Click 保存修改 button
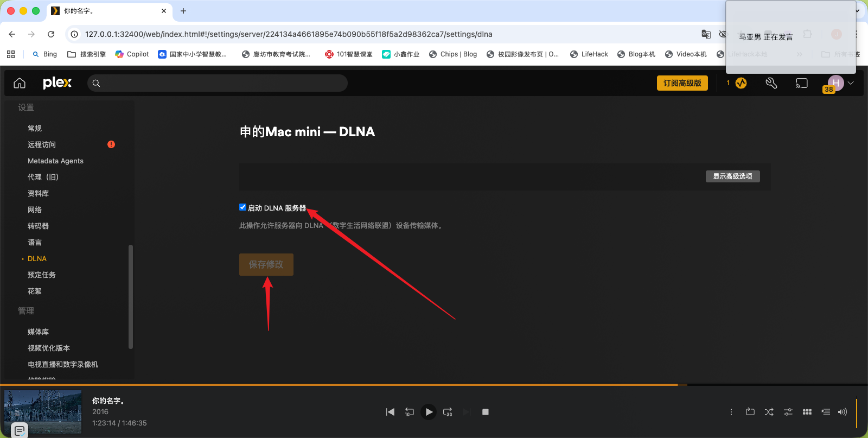Image resolution: width=868 pixels, height=438 pixels. point(266,264)
